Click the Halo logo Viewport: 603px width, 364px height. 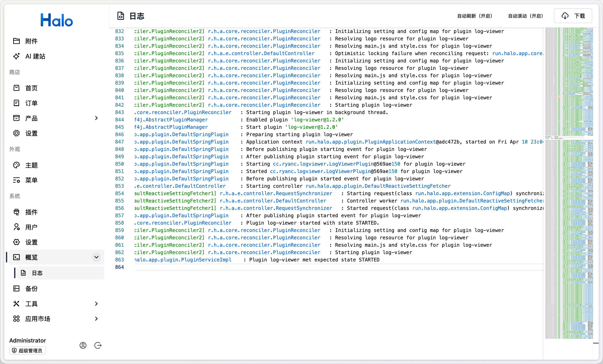[57, 20]
